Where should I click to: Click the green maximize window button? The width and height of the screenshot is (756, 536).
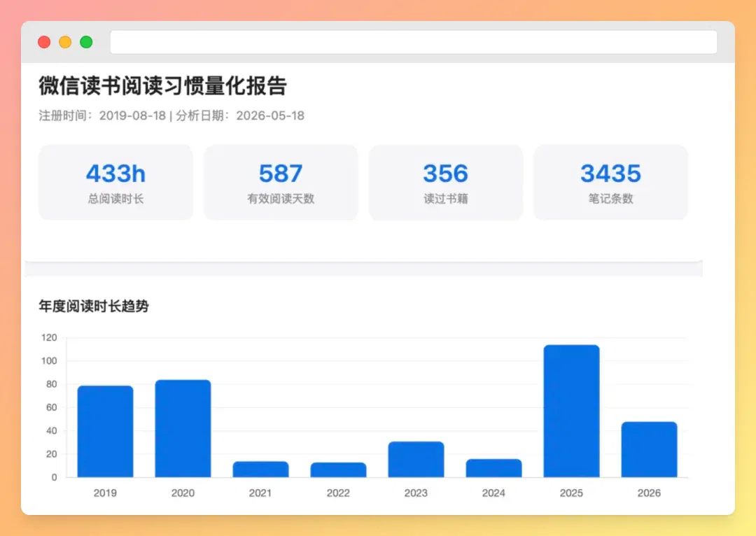(x=86, y=42)
